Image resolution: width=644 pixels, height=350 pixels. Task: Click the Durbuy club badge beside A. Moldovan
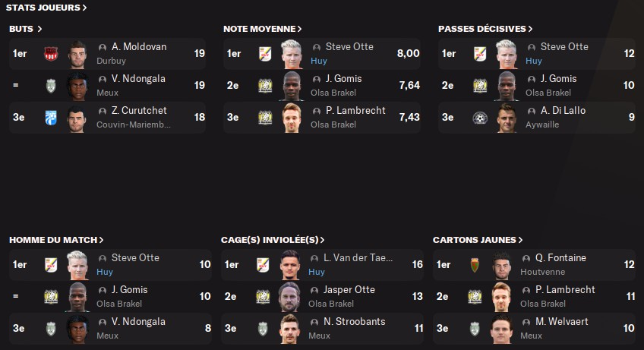click(52, 54)
